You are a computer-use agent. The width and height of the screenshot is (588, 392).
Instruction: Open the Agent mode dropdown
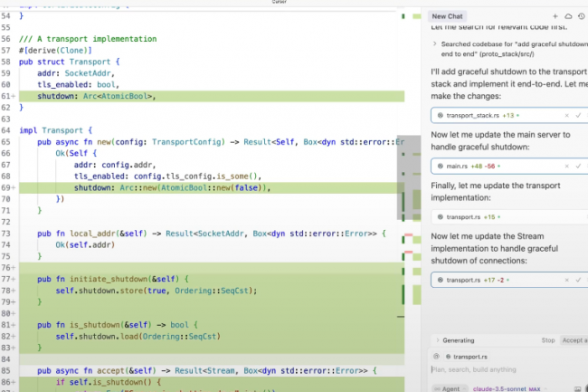(x=450, y=389)
